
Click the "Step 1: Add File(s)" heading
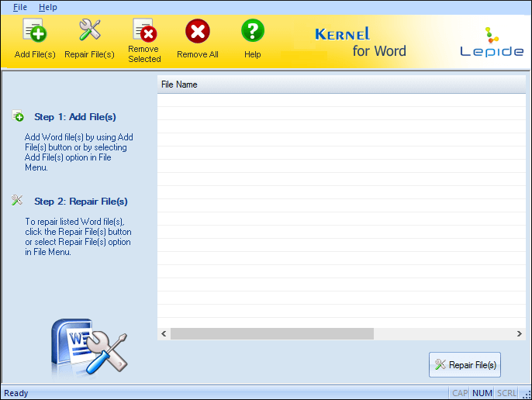(x=75, y=117)
